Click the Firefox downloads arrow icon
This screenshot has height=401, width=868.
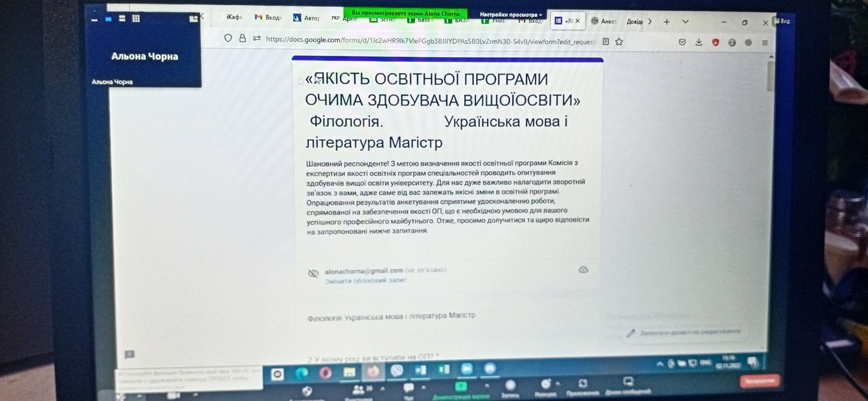698,42
